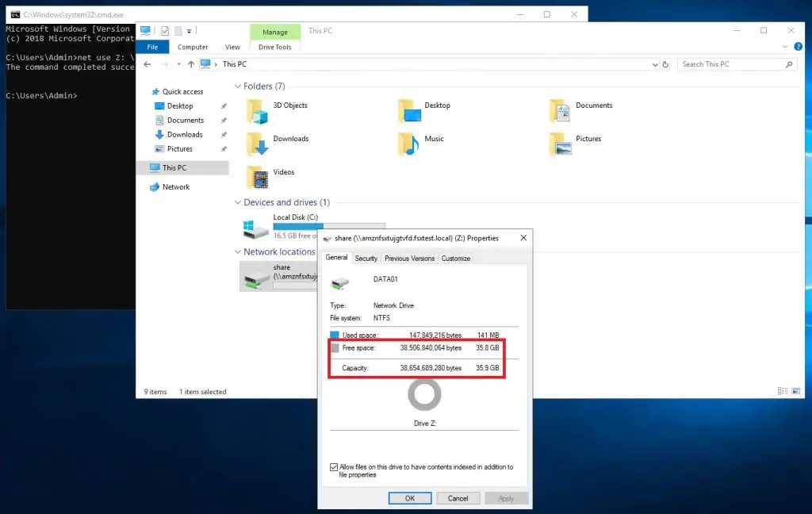Click the drive icon in Properties dialog
The height and width of the screenshot is (514, 812).
tap(340, 282)
